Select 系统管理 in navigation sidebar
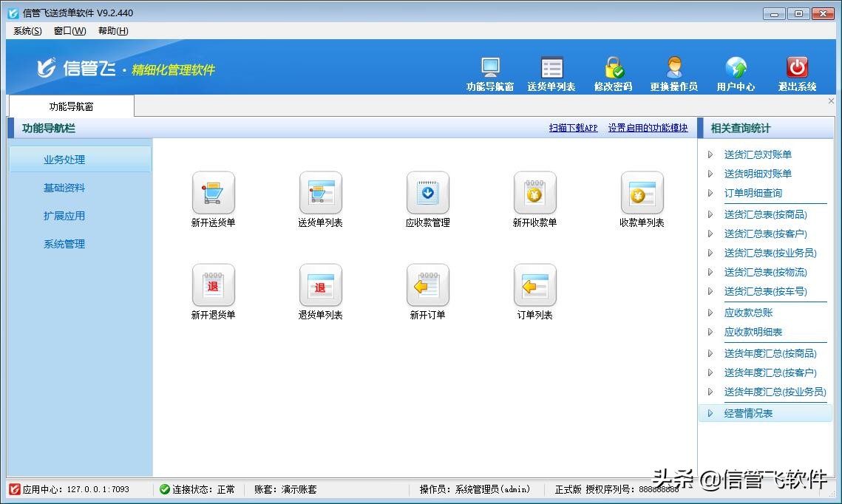842x504 pixels. pos(64,244)
